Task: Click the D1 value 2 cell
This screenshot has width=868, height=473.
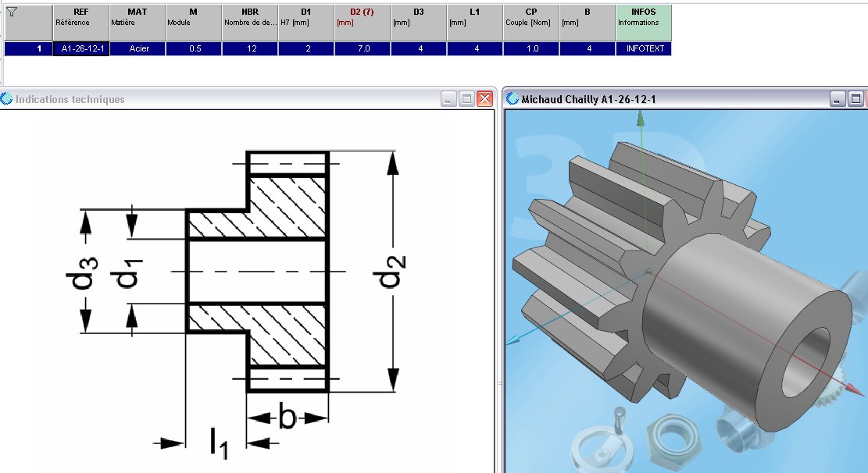Action: pos(307,48)
